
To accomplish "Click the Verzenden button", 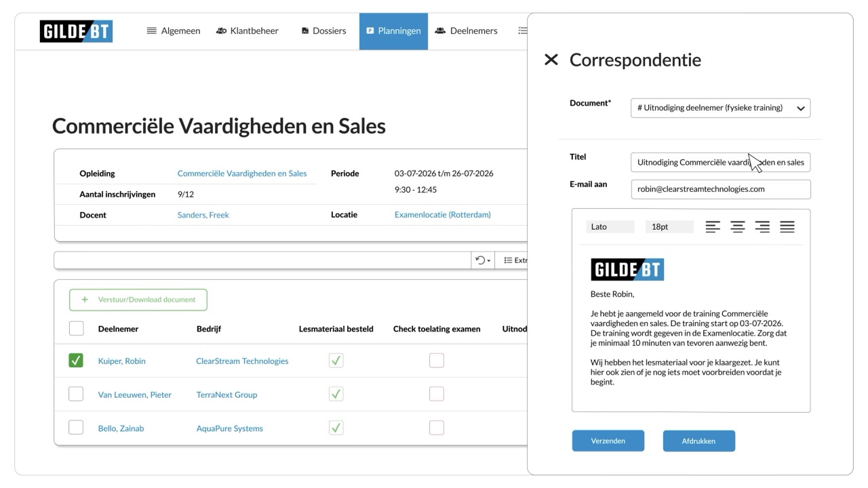I will (608, 441).
